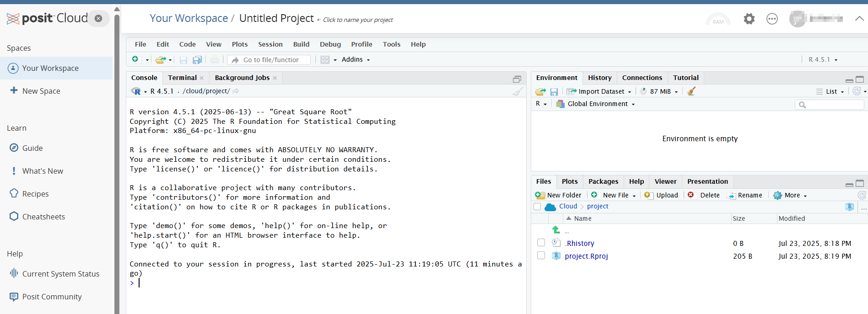The image size is (868, 314).
Task: Open the R language dropdown in Environment pane
Action: 541,104
